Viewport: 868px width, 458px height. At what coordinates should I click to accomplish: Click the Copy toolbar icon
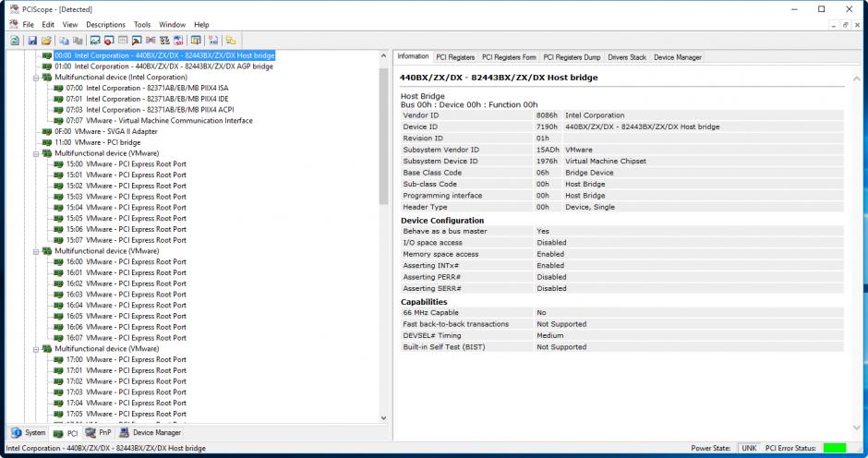click(x=65, y=41)
